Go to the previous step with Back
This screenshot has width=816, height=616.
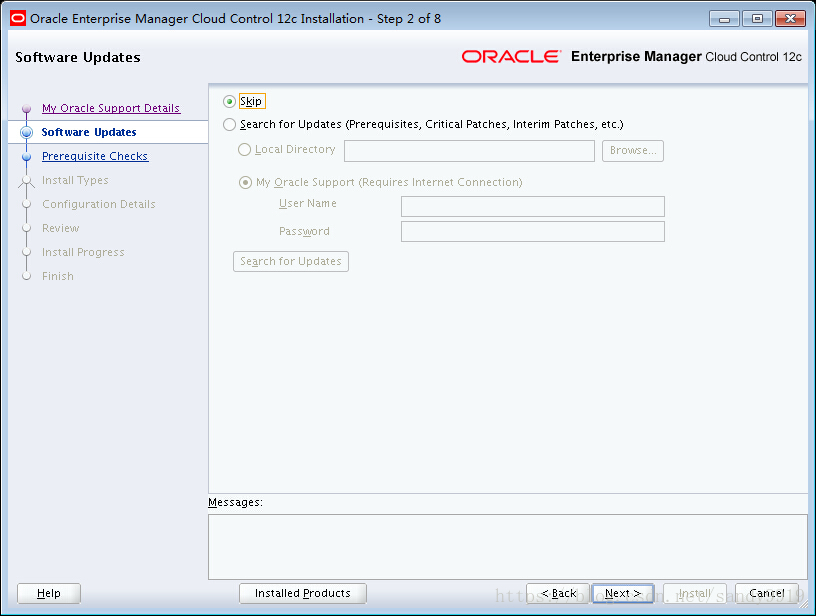(558, 593)
